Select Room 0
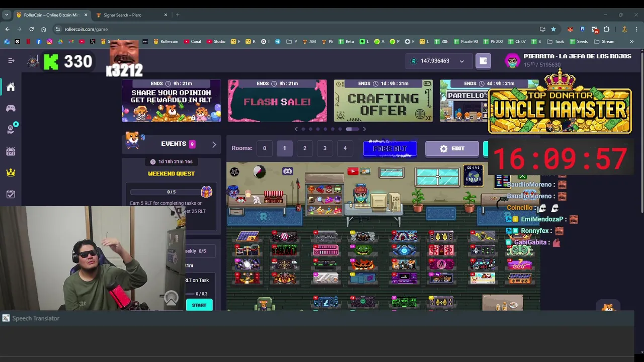The height and width of the screenshot is (362, 644). click(x=264, y=148)
